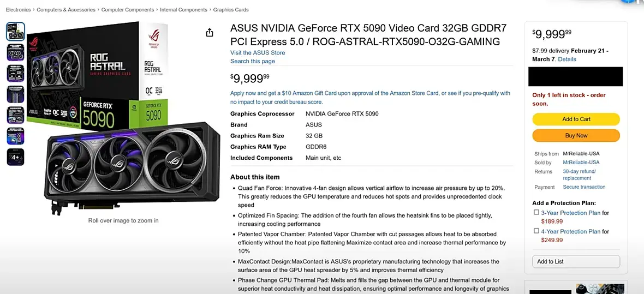Click the Search this page link

point(253,61)
